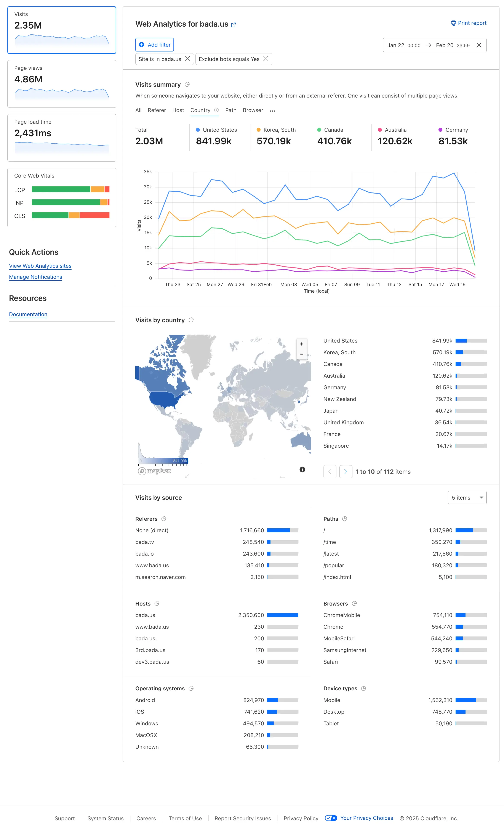Expand more tabs via the ellipsis
The width and height of the screenshot is (504, 827).
(x=272, y=111)
